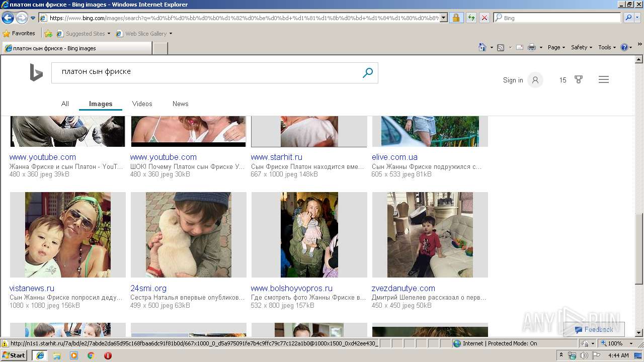Screen dimensions: 644x362
Task: Click the magnifier search icon in Bing box
Action: (368, 73)
